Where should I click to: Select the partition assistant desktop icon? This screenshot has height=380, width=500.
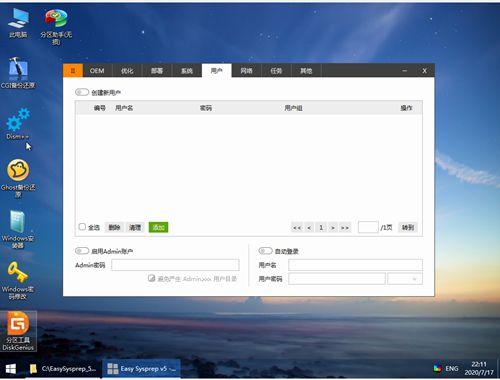coord(56,27)
